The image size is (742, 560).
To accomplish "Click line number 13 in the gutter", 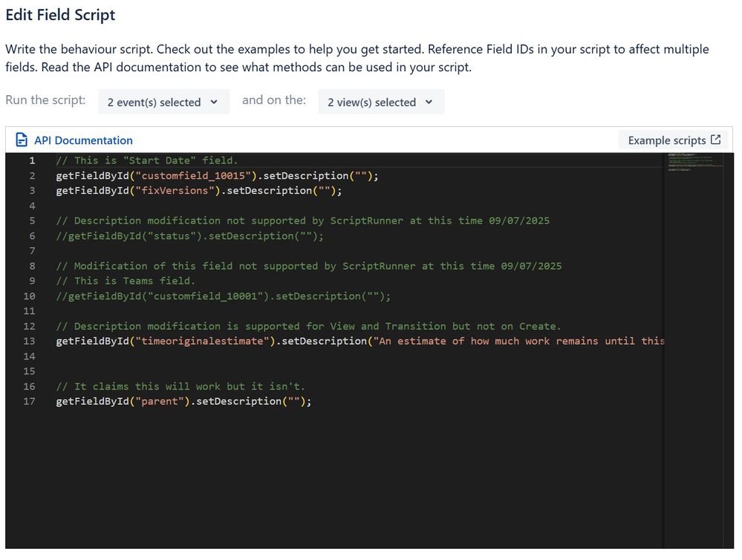I will click(30, 341).
